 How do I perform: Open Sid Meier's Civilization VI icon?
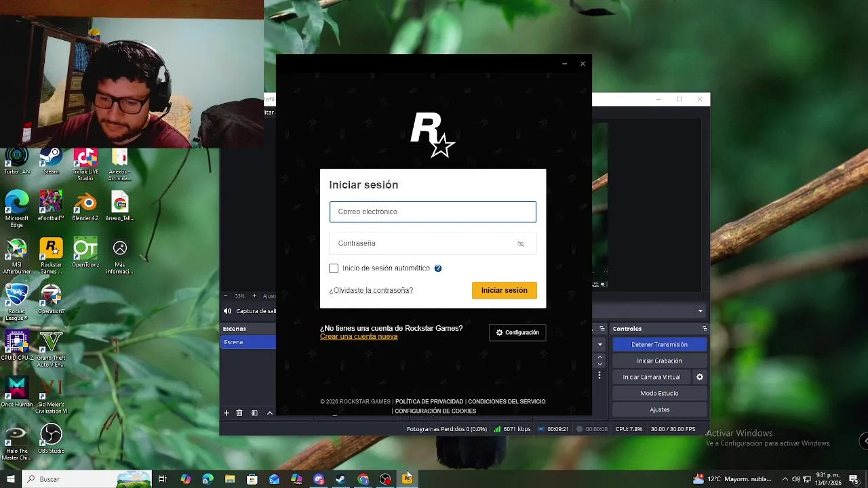coord(51,395)
